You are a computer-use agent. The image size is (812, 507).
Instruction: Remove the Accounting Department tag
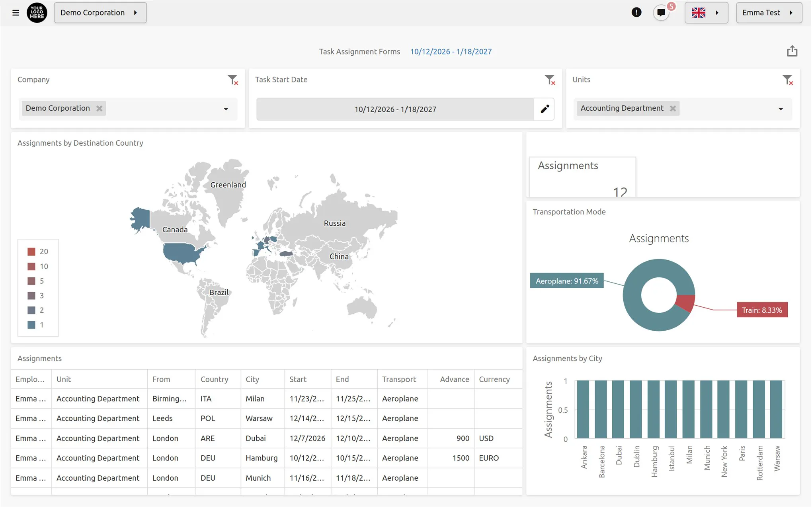pyautogui.click(x=673, y=108)
